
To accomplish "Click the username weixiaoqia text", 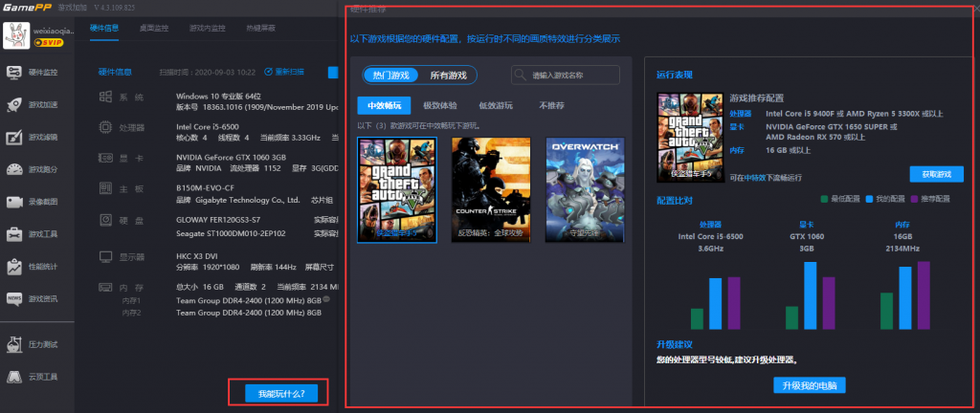I will tap(54, 31).
